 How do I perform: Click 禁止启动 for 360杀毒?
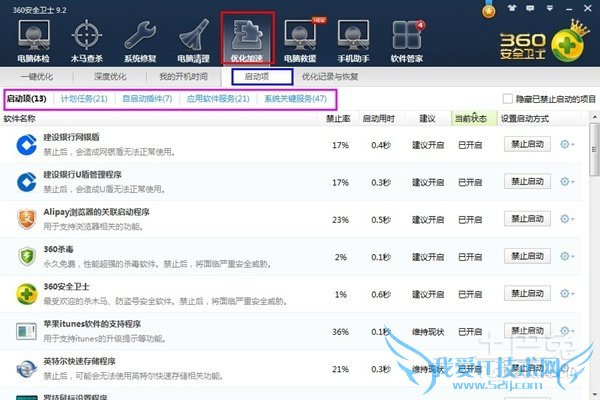527,256
